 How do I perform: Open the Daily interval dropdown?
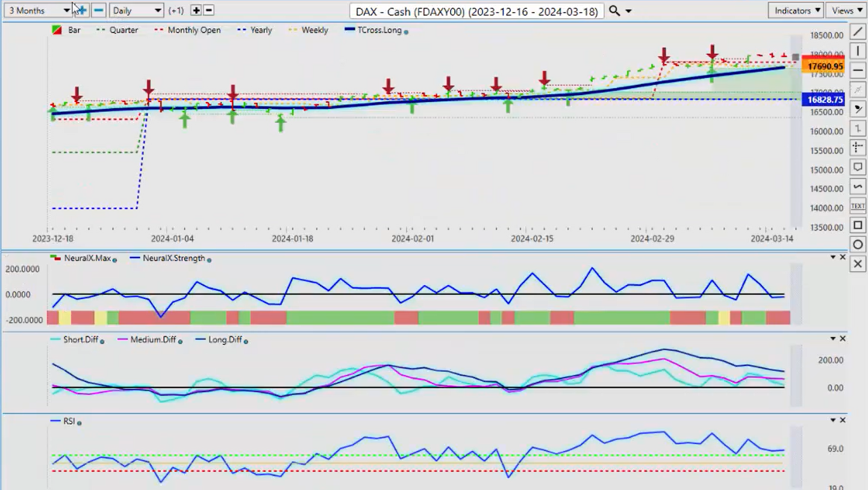[137, 10]
